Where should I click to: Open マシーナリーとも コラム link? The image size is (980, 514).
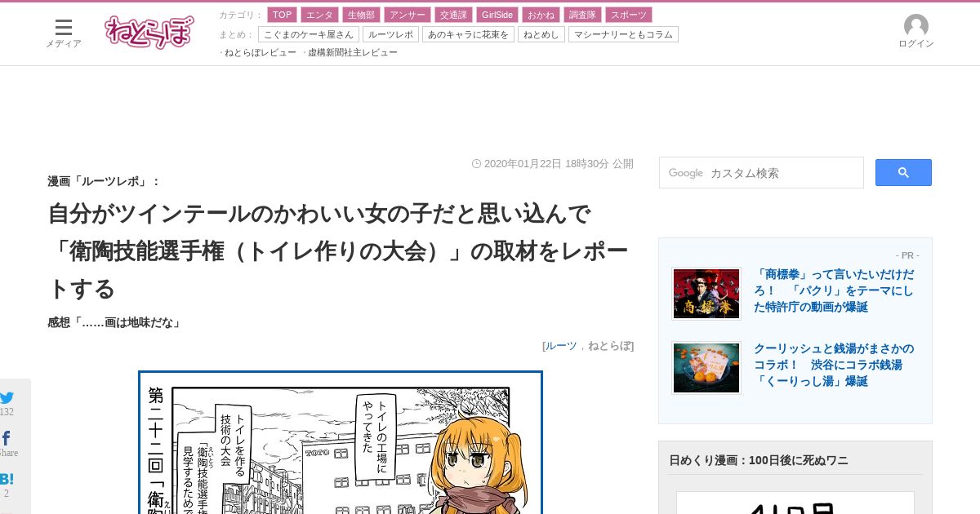(623, 34)
